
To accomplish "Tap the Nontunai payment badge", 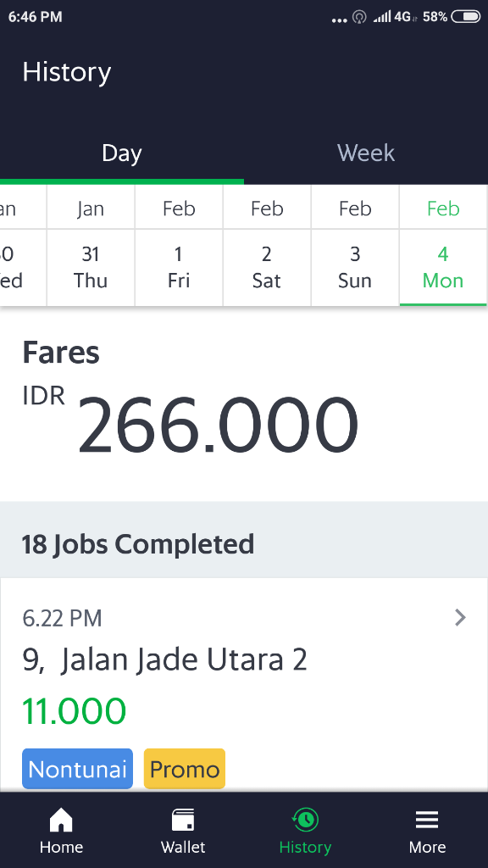I will point(77,769).
